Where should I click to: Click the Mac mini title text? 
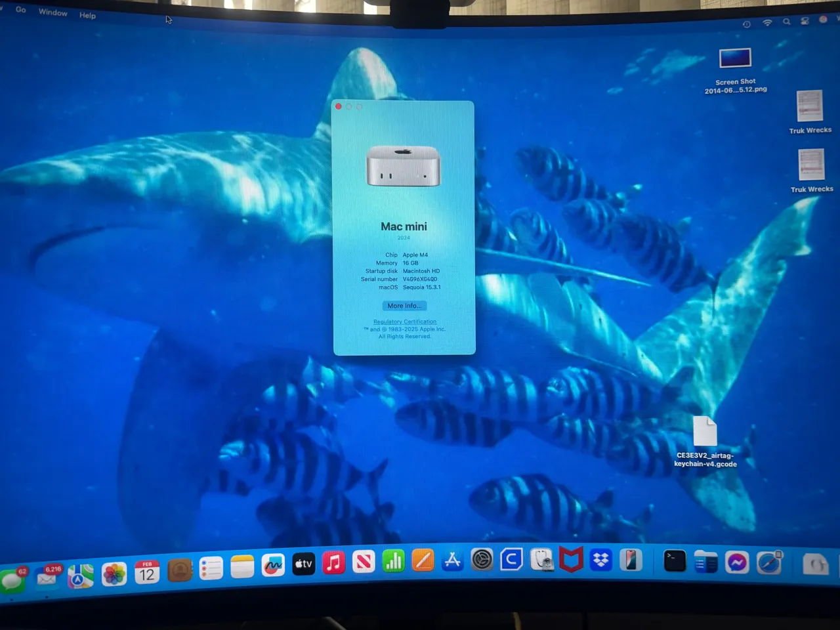(404, 226)
